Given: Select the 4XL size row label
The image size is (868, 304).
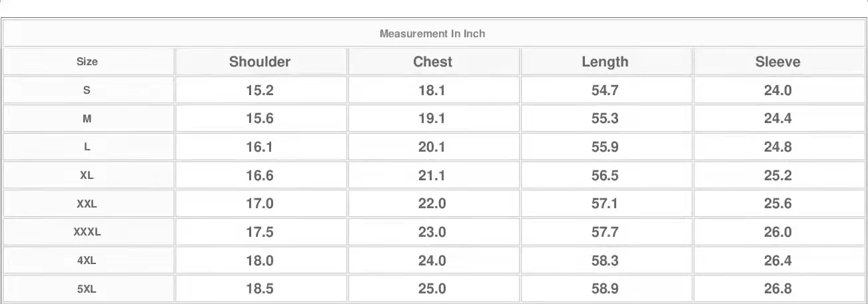Looking at the screenshot, I should coord(87,261).
